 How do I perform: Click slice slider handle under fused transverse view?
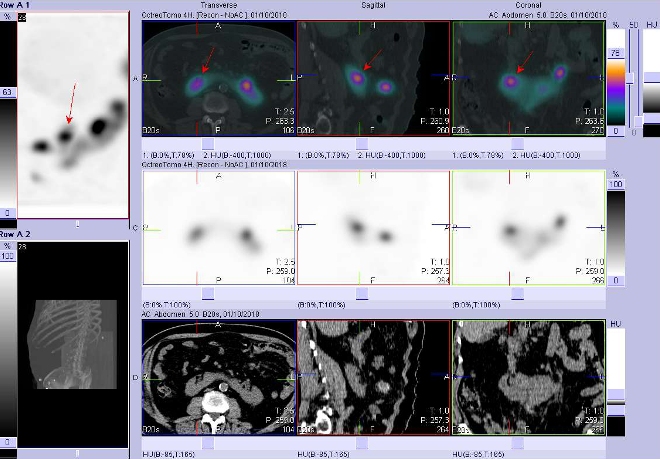(207, 145)
